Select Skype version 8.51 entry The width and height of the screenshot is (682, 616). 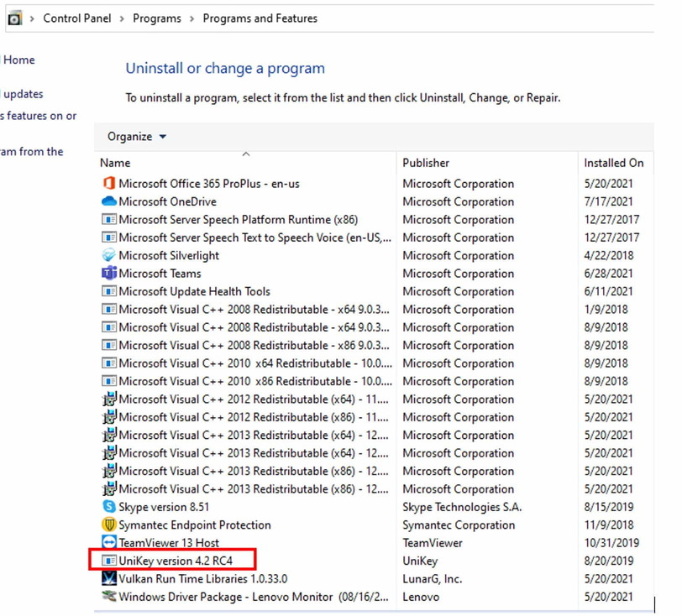(x=164, y=507)
